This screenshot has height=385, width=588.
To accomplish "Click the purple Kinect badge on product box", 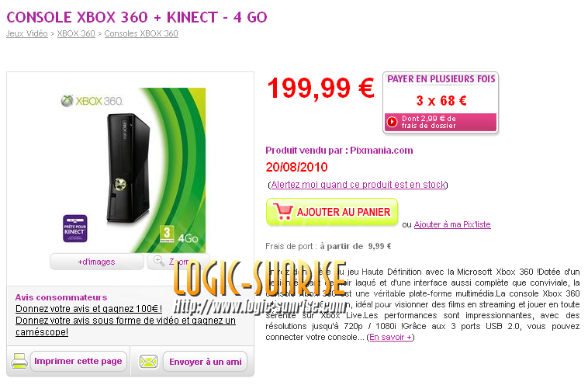I will pyautogui.click(x=75, y=228).
